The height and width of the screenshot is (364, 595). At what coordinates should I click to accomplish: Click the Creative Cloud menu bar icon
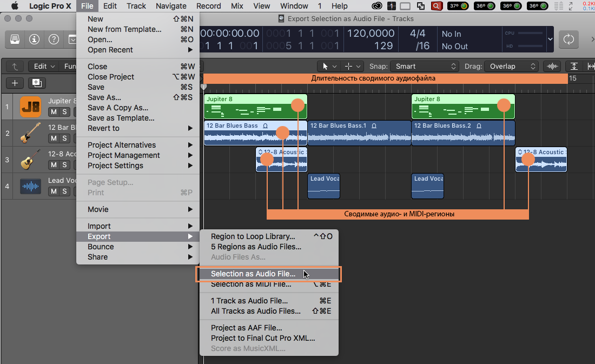point(377,6)
